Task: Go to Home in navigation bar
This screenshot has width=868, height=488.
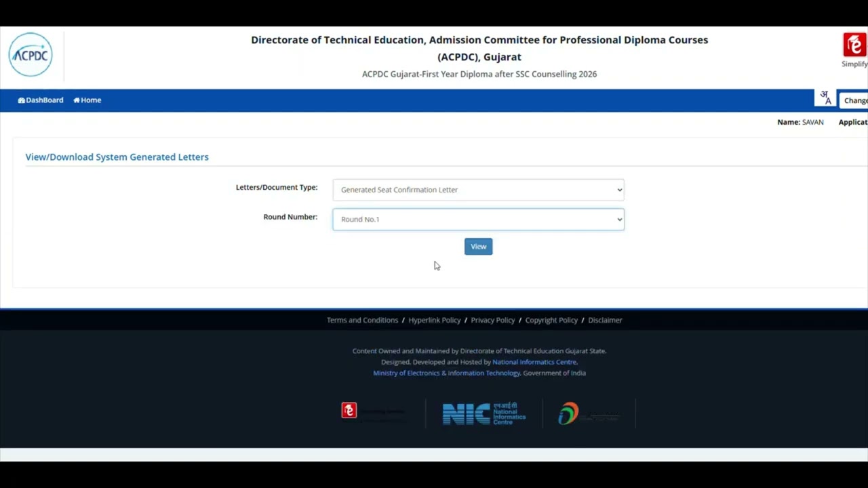Action: pos(87,100)
